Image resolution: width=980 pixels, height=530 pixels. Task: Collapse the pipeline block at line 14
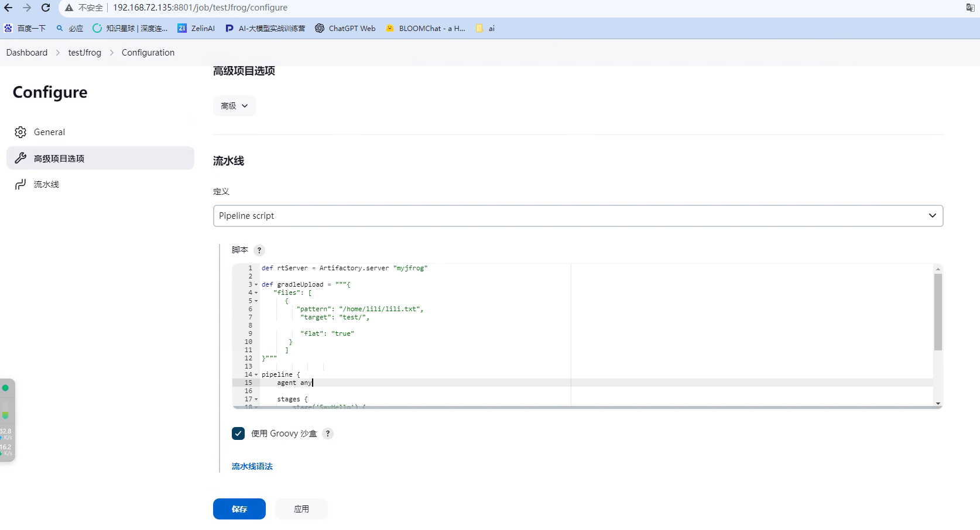(x=255, y=374)
